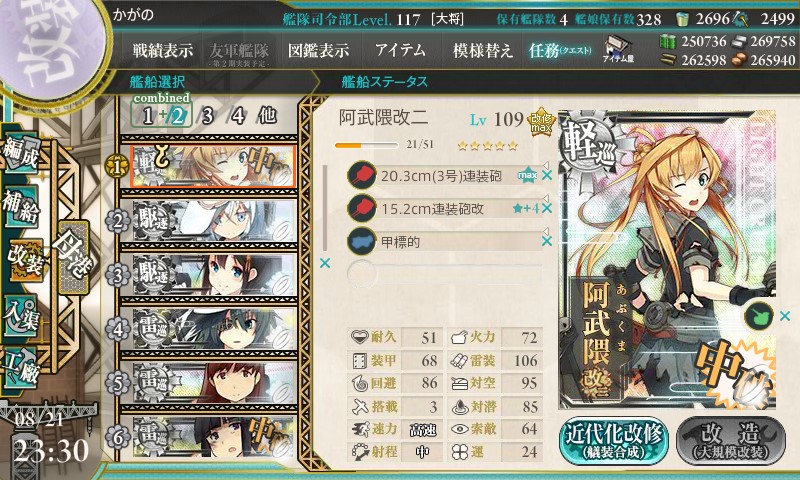800x480 pixels.
Task: Remove 甲標的 equipment with its X
Action: [x=546, y=241]
